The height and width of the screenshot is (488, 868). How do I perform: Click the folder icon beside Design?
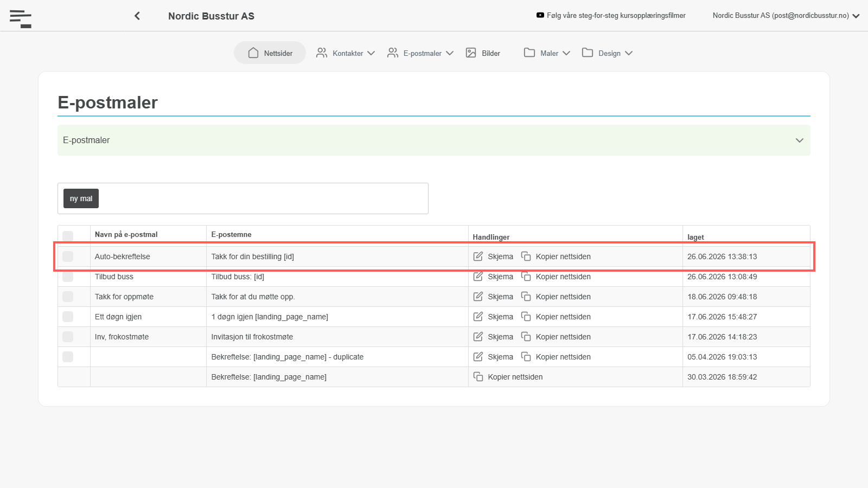[x=588, y=53]
